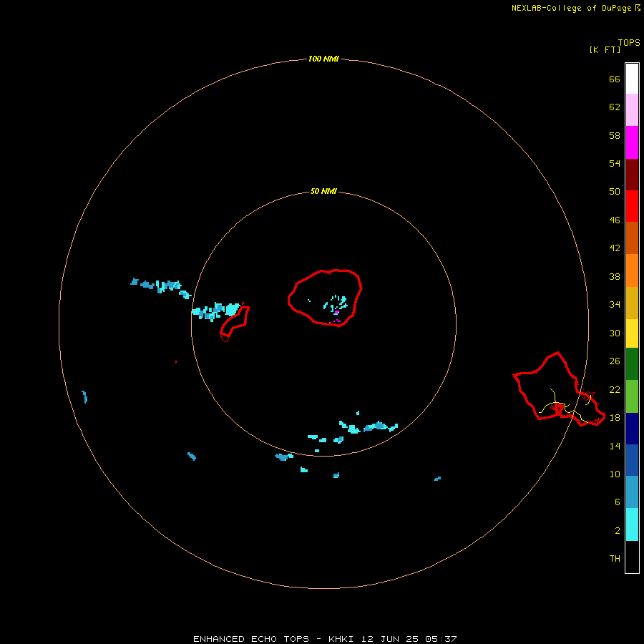This screenshot has width=644, height=644.
Task: Click the 2 value on the legend
Action: tap(617, 530)
